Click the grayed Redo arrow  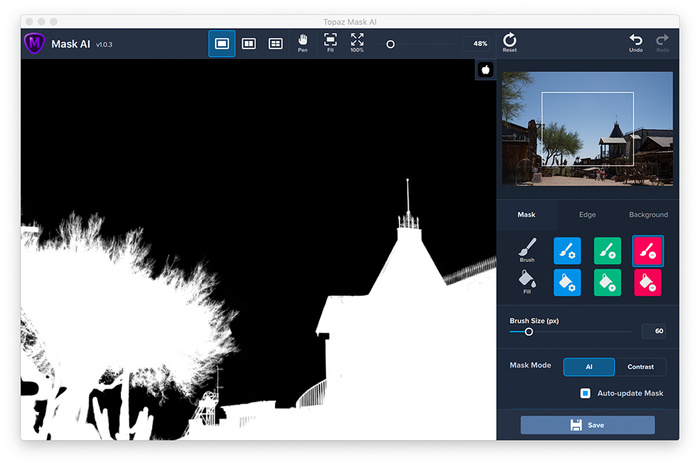point(662,43)
